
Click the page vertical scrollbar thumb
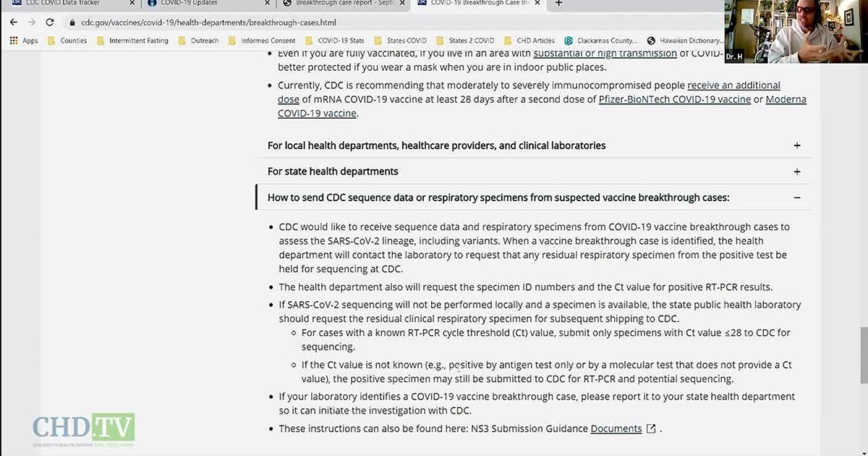pyautogui.click(x=862, y=356)
